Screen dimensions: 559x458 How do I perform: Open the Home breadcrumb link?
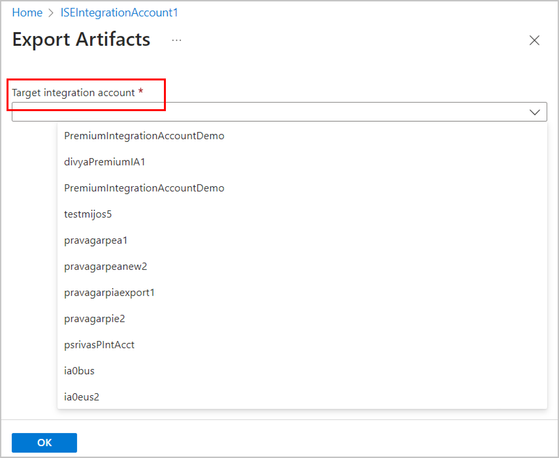point(27,13)
